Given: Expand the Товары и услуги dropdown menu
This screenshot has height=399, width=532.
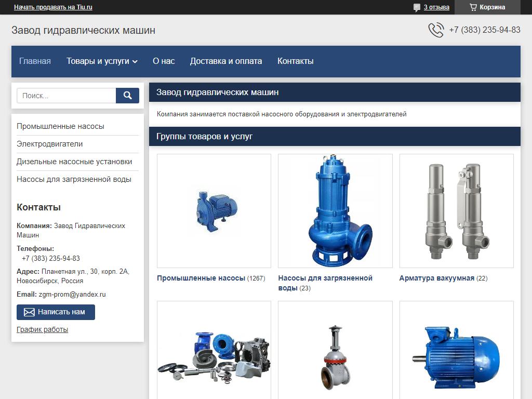Looking at the screenshot, I should click(x=102, y=61).
